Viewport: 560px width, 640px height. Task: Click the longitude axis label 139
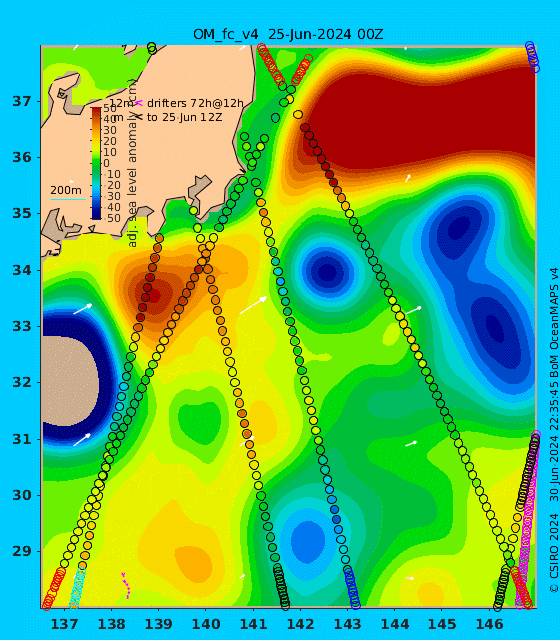click(159, 624)
